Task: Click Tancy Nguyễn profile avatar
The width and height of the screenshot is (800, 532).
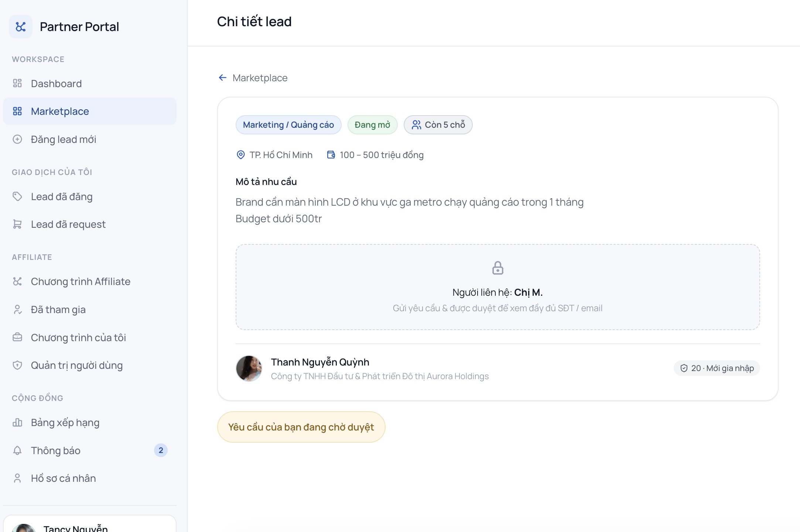Action: (x=24, y=528)
